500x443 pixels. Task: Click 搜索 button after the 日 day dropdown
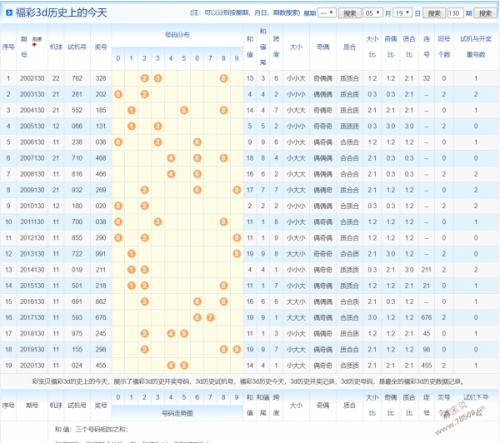[434, 13]
